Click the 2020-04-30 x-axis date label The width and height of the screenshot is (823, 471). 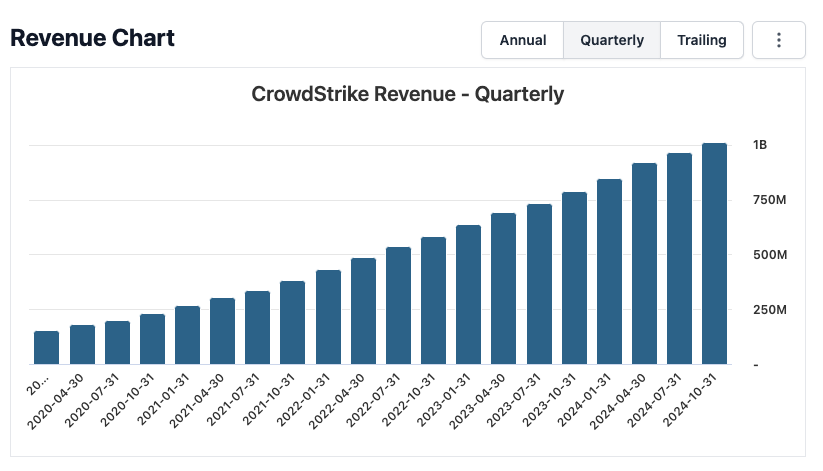point(56,401)
